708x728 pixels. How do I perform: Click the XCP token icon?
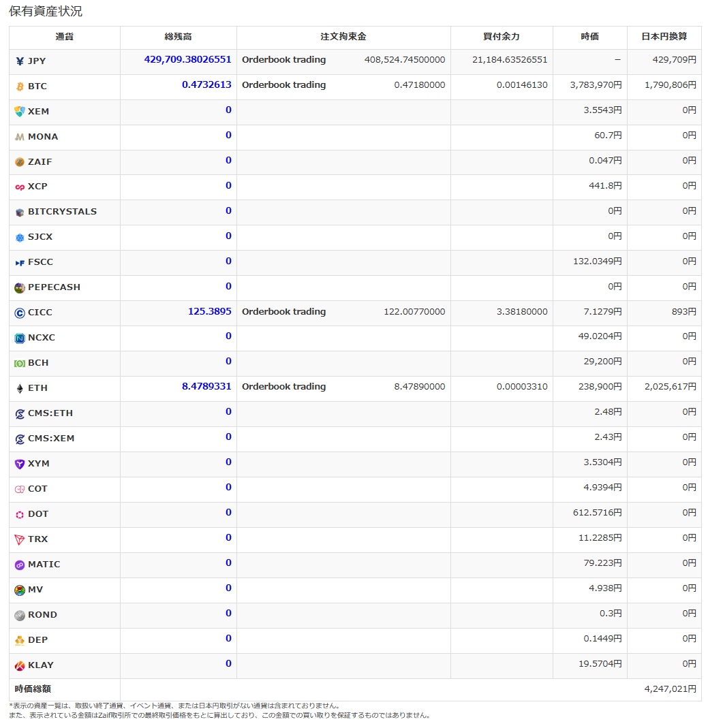click(x=20, y=187)
